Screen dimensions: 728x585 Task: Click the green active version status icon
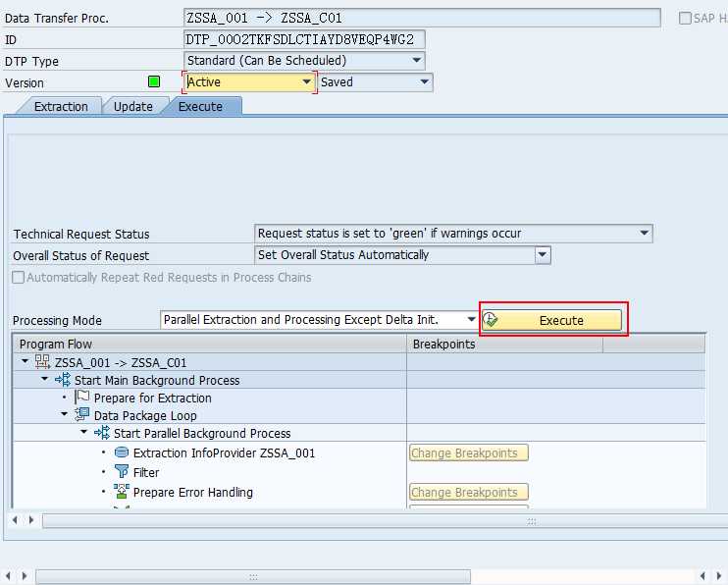154,81
